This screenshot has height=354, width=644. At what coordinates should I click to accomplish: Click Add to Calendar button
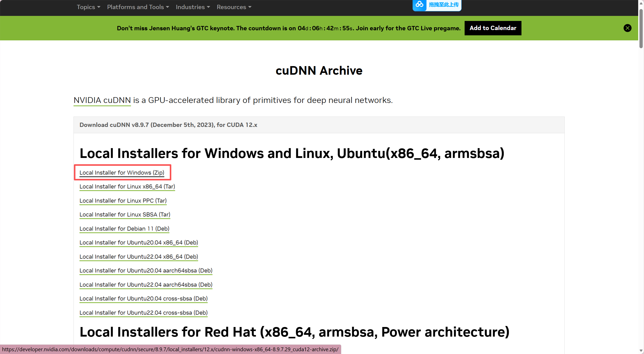493,28
